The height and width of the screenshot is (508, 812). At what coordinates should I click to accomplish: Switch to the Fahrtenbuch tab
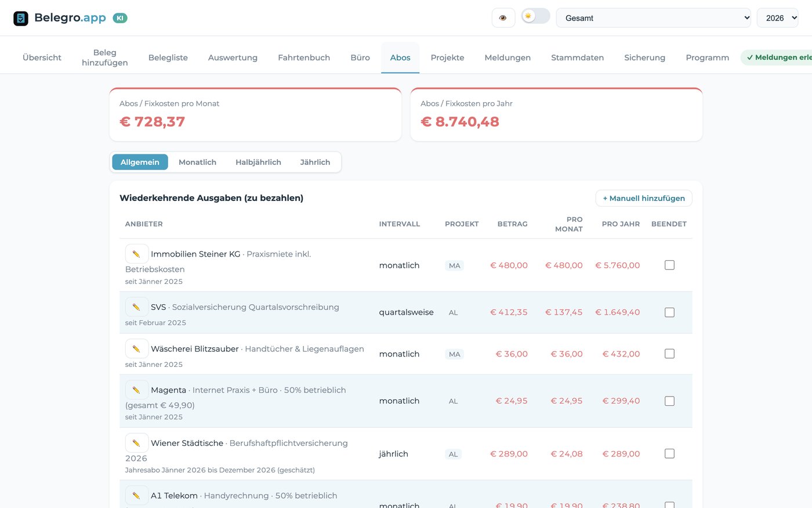click(x=304, y=57)
